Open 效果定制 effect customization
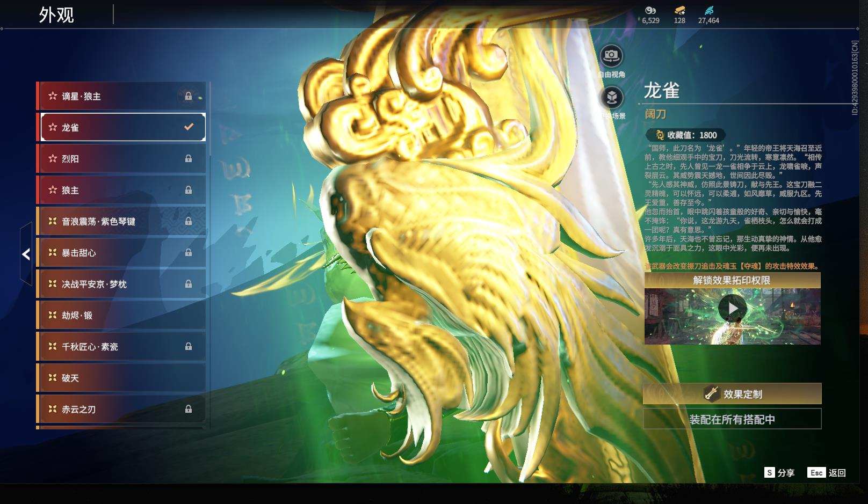Image resolution: width=868 pixels, height=504 pixels. pos(732,393)
